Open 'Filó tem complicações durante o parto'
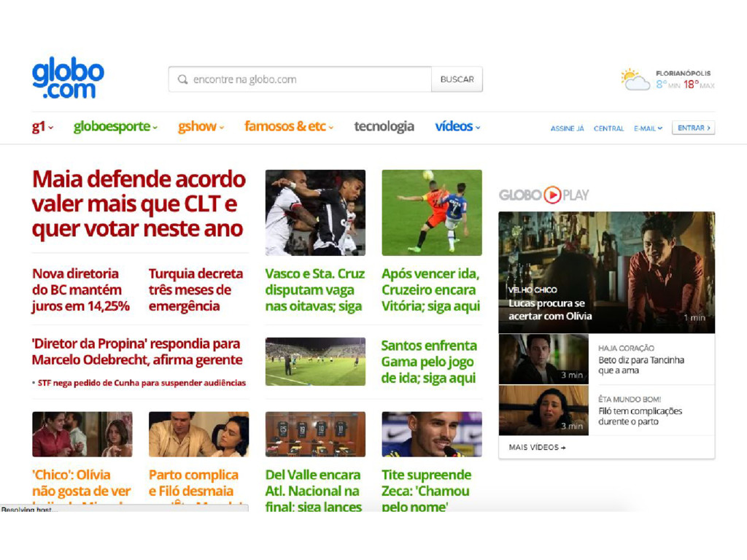747x560 pixels. click(640, 416)
